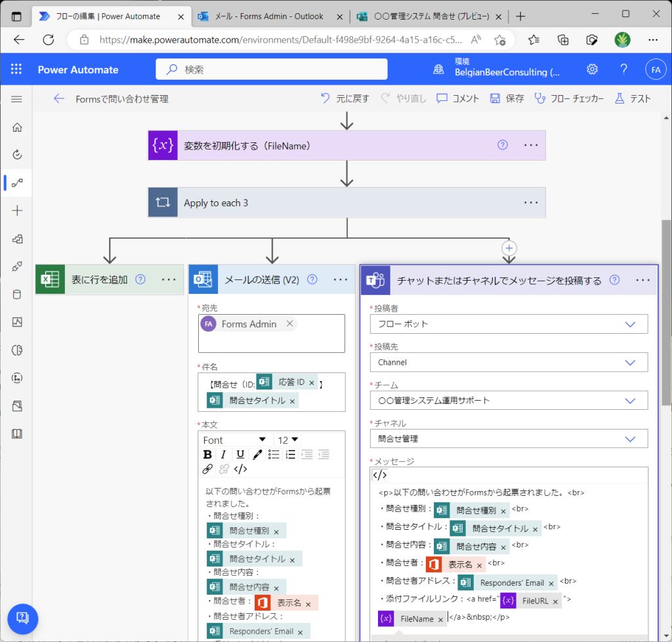
Task: Open the 投稿者 dropdown showing フロー ボット
Action: [x=509, y=324]
